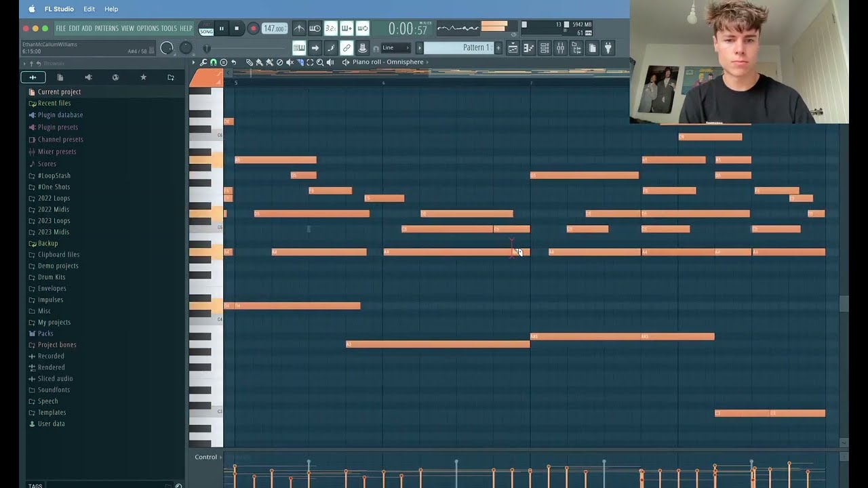Screen dimensions: 868x488
Task: Open the ADD menu
Action: [x=87, y=28]
